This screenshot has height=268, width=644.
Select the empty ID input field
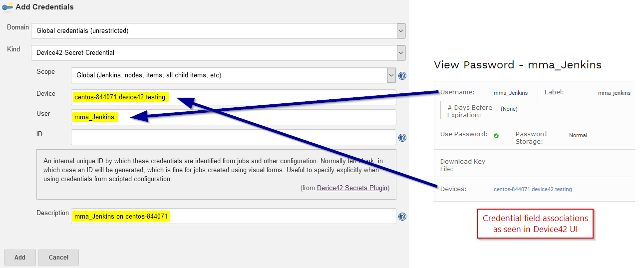(x=233, y=137)
